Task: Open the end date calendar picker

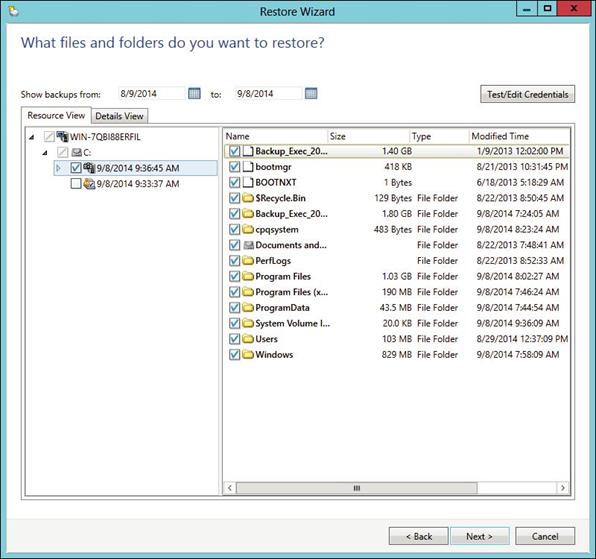Action: (x=311, y=93)
